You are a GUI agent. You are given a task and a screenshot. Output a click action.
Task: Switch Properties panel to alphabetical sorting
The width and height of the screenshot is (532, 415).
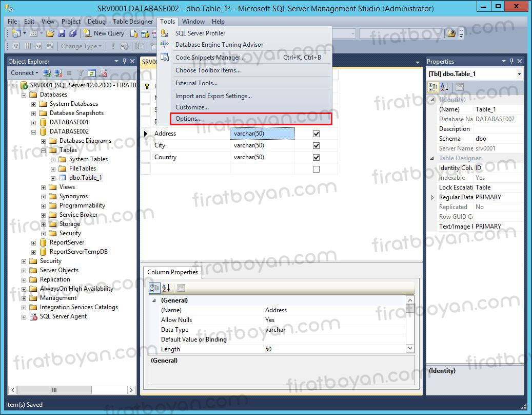point(445,87)
